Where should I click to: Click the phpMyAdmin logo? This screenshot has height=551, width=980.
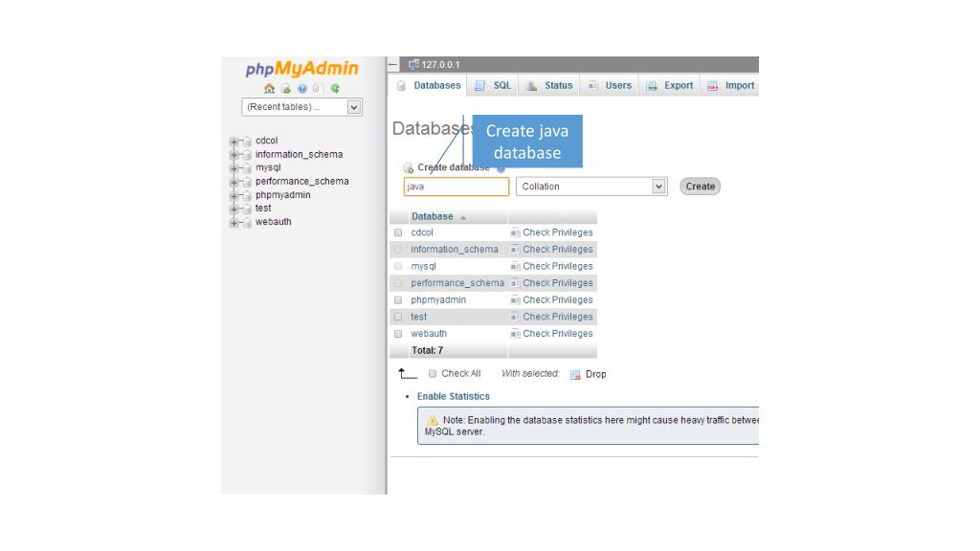click(x=301, y=69)
